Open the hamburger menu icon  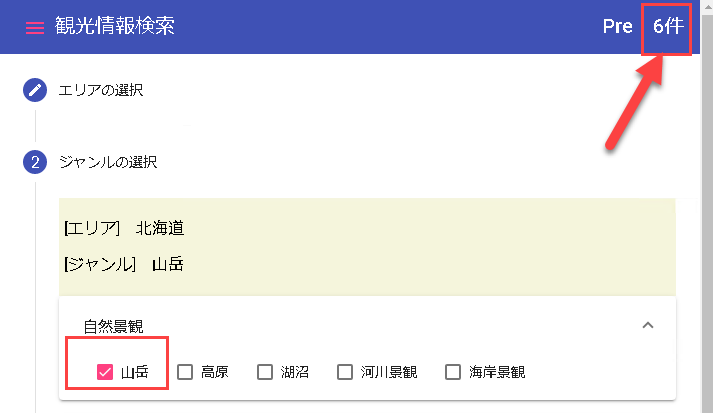point(35,28)
